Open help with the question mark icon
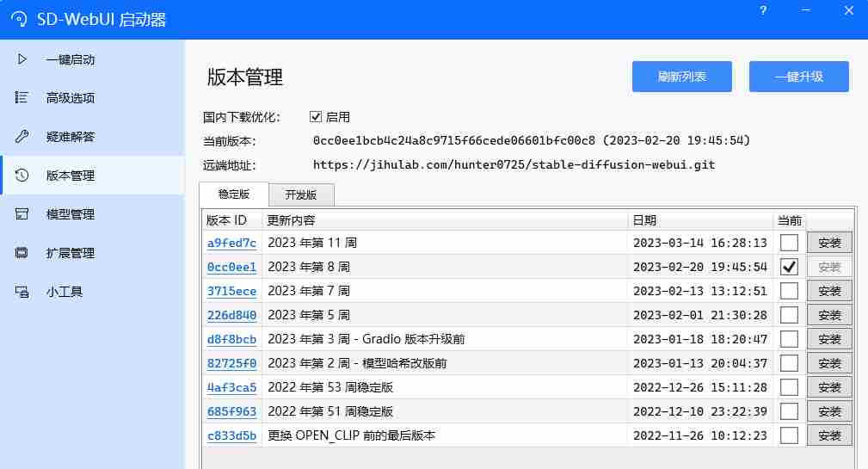Viewport: 868px width, 469px height. 763,10
